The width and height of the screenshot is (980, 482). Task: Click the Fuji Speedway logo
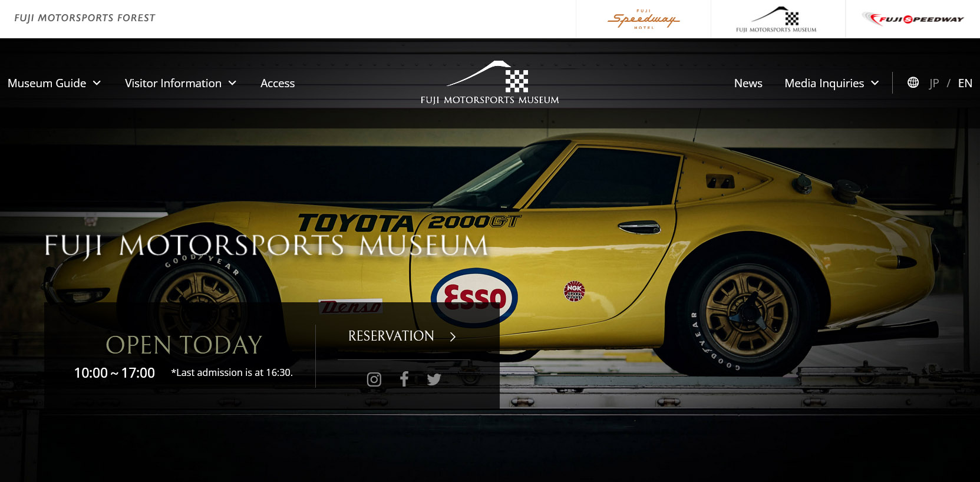913,19
